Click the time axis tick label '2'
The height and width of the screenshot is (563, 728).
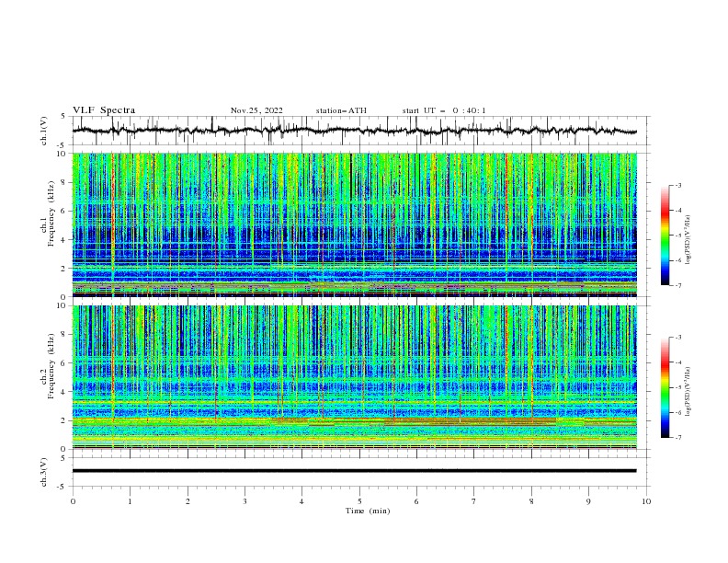pyautogui.click(x=188, y=501)
